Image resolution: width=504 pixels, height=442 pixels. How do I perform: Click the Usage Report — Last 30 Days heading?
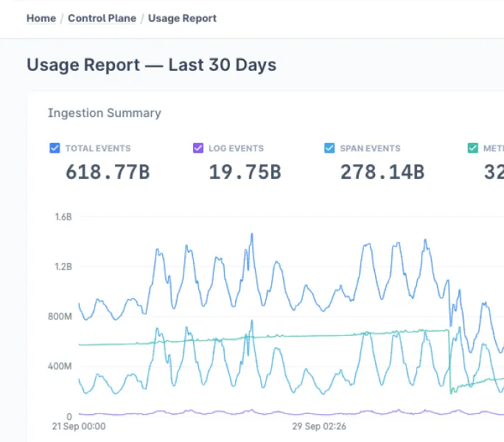pyautogui.click(x=151, y=65)
